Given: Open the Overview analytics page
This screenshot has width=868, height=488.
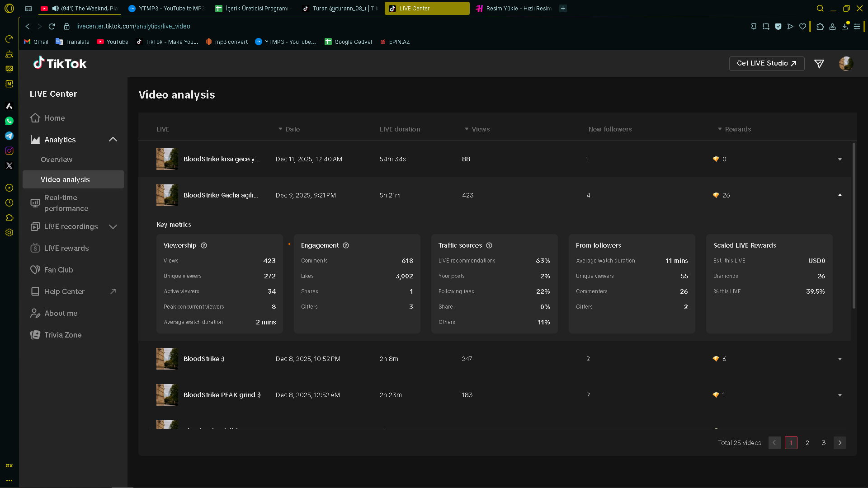Looking at the screenshot, I should [57, 160].
